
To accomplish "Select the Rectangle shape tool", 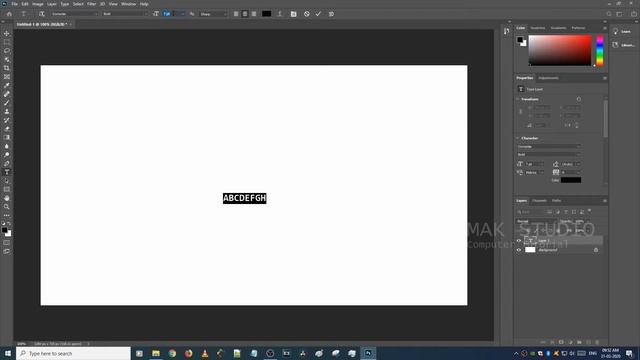I will pos(7,189).
